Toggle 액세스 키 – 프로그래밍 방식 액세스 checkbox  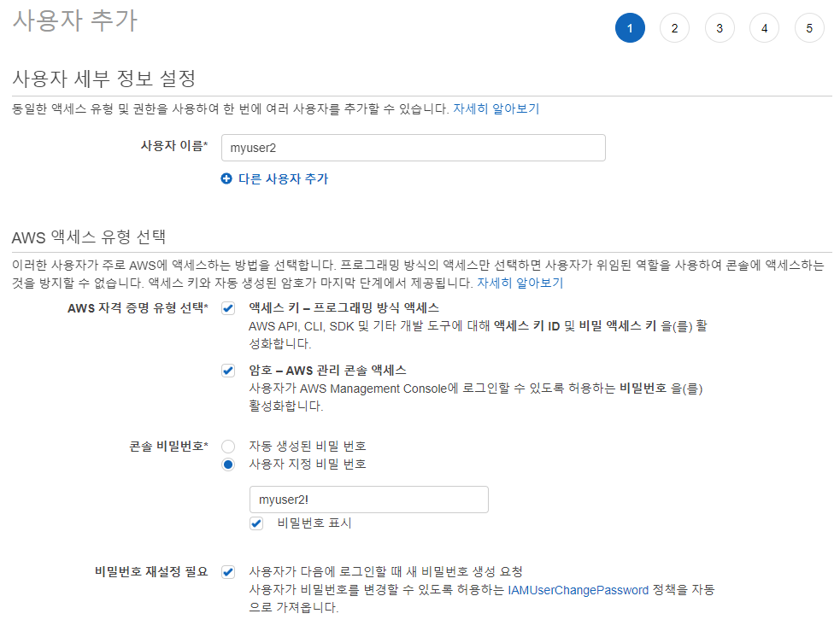[x=228, y=308]
